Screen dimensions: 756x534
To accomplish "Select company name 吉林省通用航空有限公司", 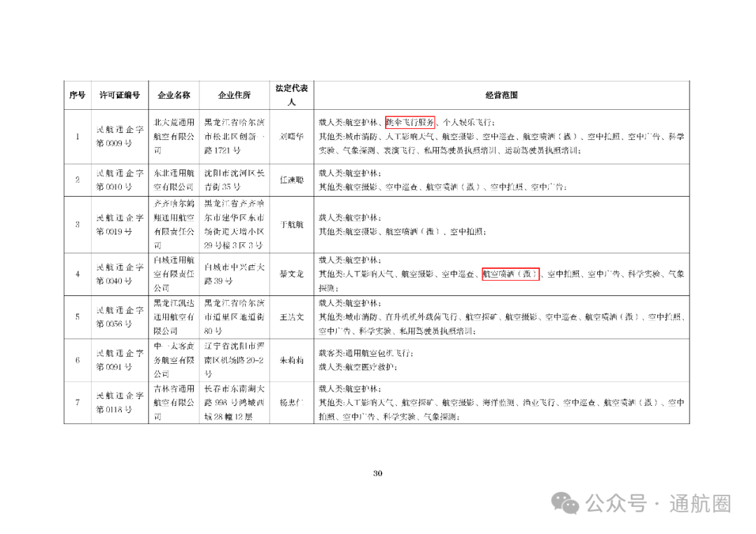I will point(173,401).
